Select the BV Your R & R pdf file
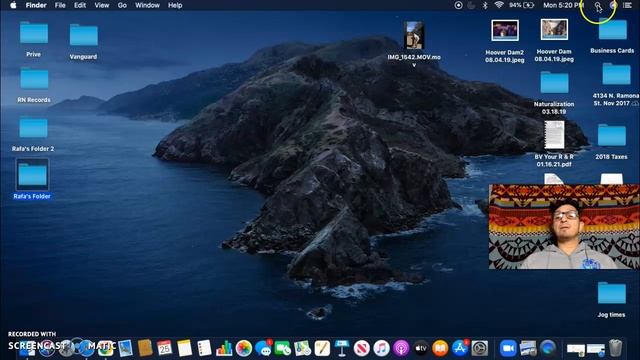Viewport: 640px width, 360px height. pos(554,135)
